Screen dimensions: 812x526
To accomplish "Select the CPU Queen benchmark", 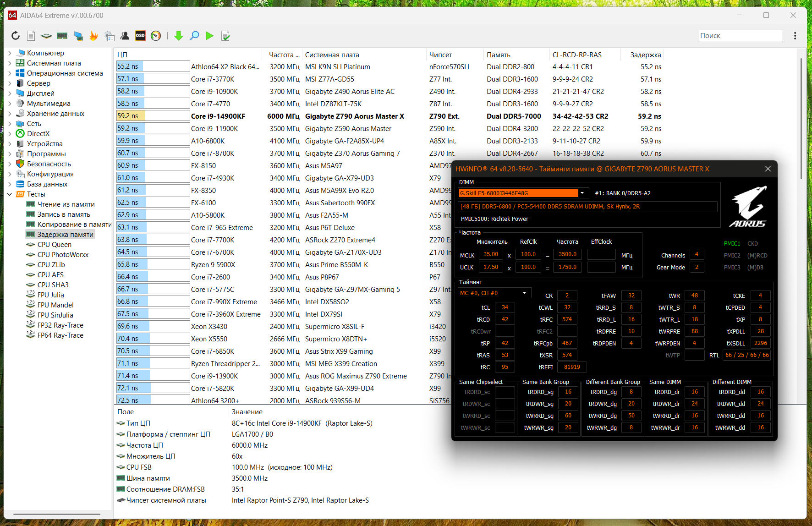I will pyautogui.click(x=55, y=245).
